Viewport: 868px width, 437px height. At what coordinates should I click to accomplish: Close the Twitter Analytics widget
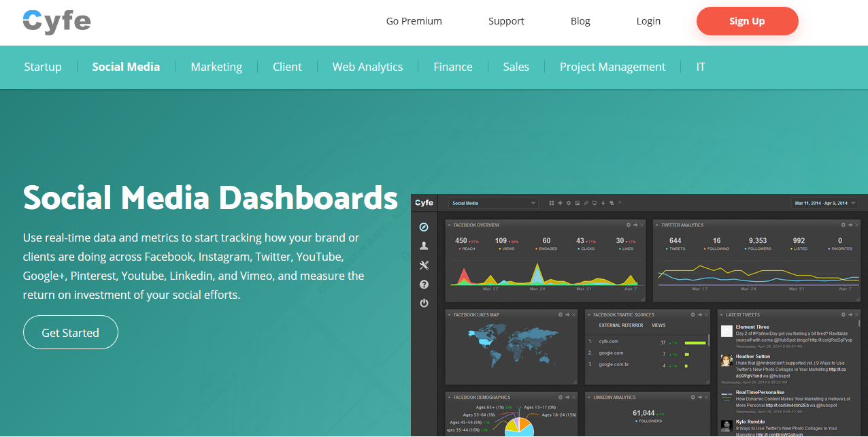pos(857,225)
